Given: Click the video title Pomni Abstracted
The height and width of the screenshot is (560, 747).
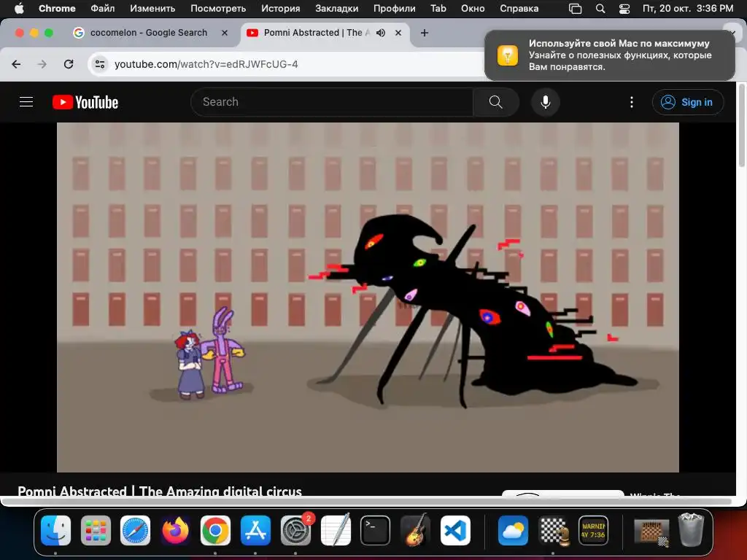Looking at the screenshot, I should pos(160,491).
